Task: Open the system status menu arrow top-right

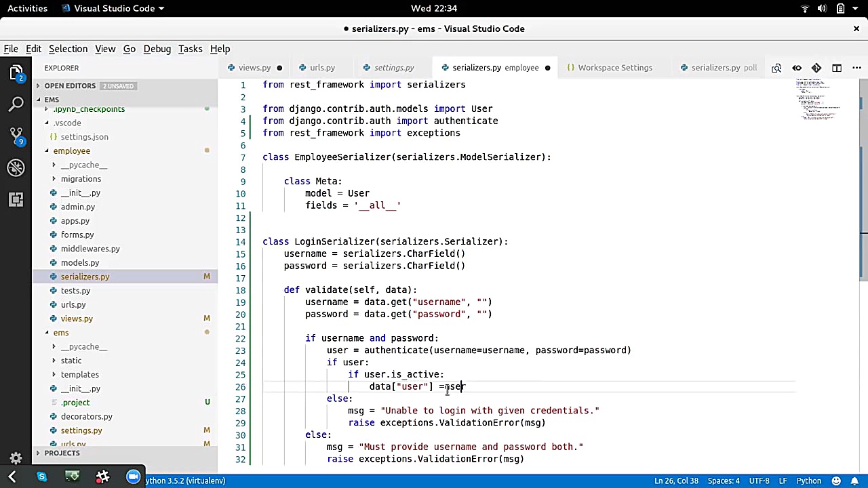Action: (856, 8)
